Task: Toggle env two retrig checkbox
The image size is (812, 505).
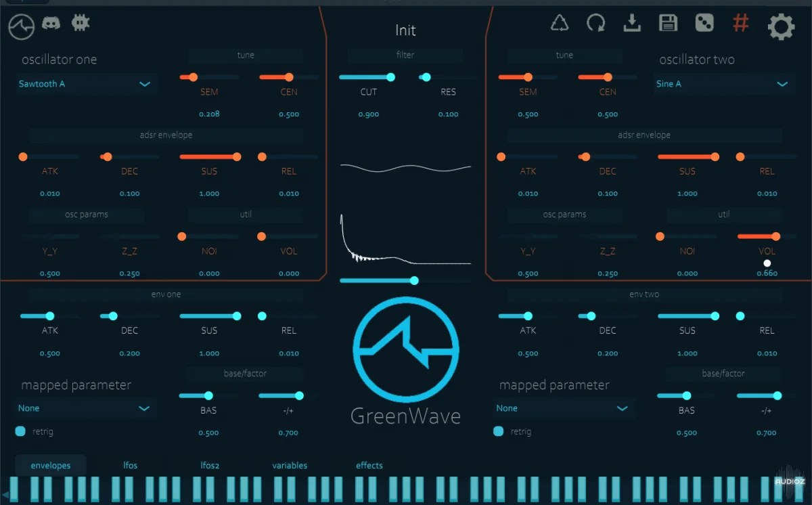Action: pos(499,431)
